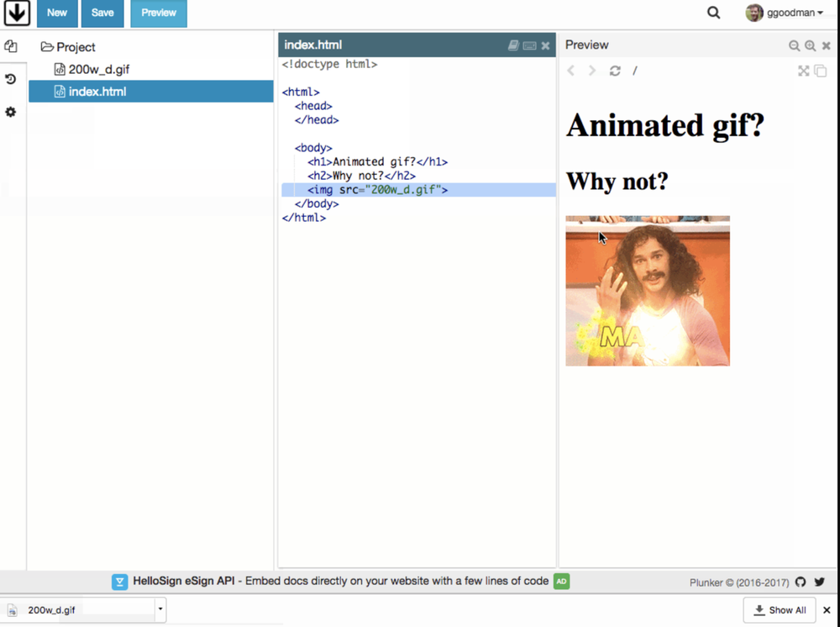Create a new plunk using New
This screenshot has height=627, width=840.
pos(57,13)
